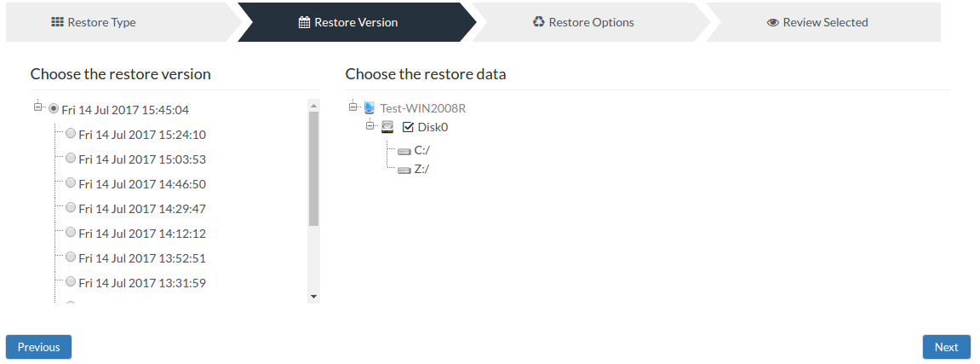
Task: Click the grid icon on Restore Type
Action: (58, 22)
